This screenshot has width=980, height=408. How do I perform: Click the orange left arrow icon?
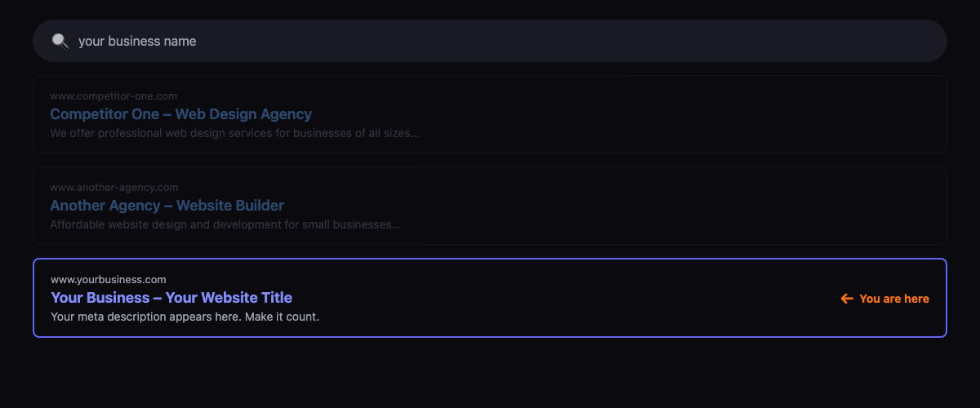point(847,299)
